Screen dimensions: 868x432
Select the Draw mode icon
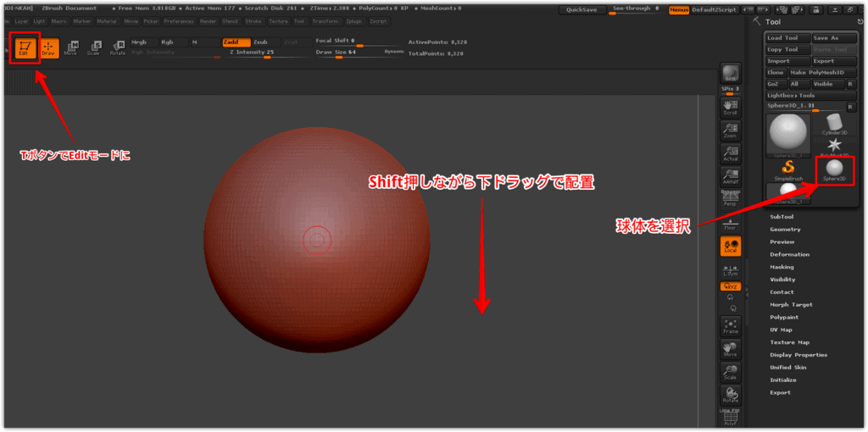coord(48,47)
